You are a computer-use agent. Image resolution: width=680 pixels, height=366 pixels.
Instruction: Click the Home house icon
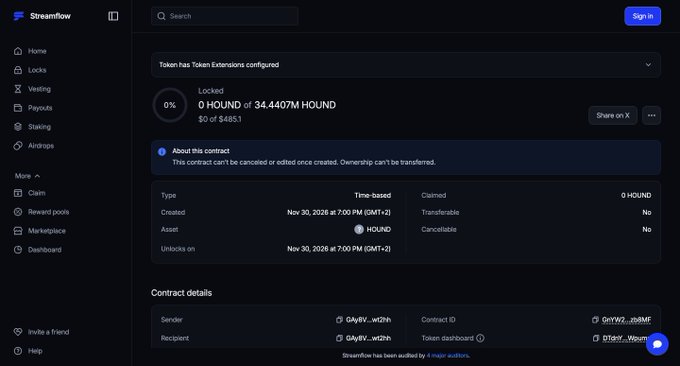[18, 51]
